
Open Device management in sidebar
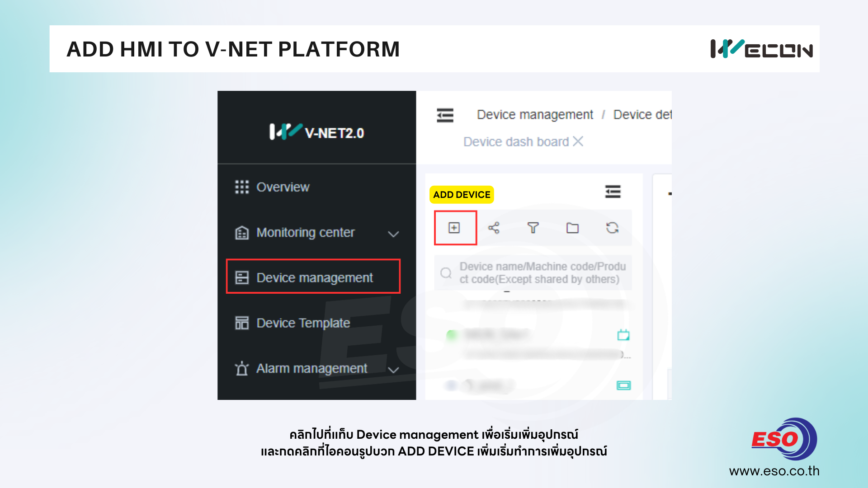(x=314, y=277)
